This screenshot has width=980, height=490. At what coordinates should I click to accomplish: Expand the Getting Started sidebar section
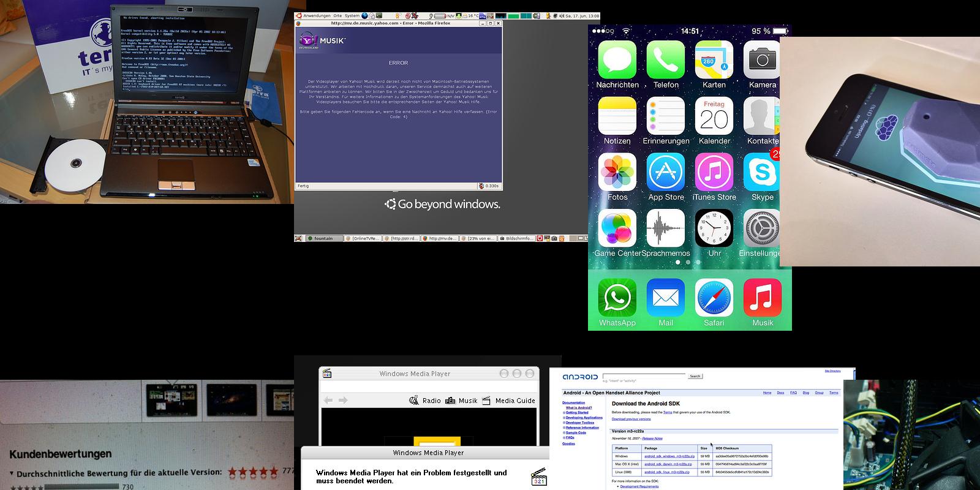pos(564,413)
